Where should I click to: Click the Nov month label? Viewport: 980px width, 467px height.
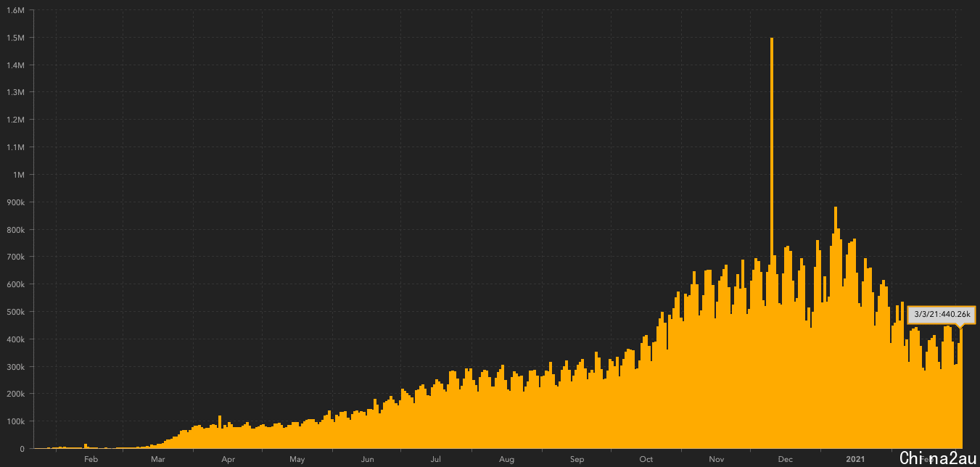[x=717, y=459]
